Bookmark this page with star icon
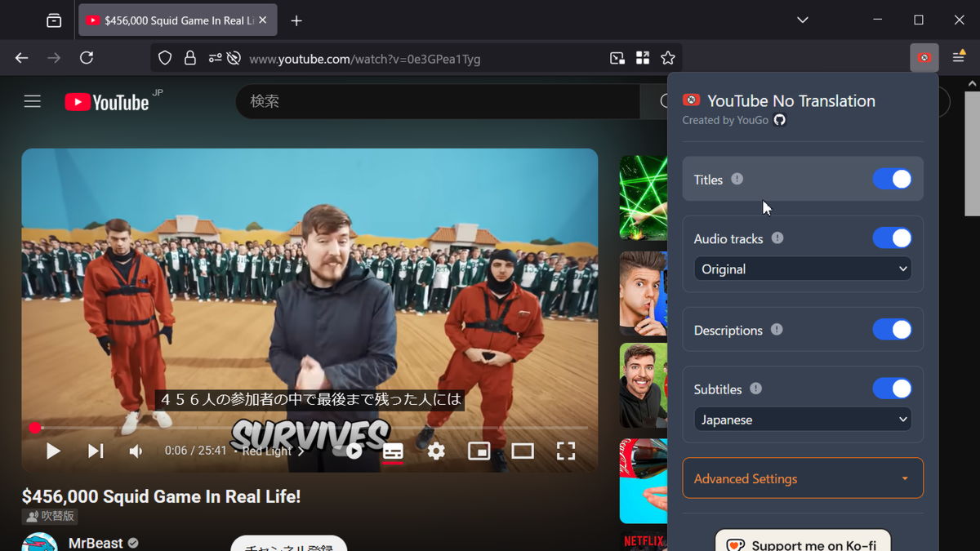980x551 pixels. tap(668, 58)
